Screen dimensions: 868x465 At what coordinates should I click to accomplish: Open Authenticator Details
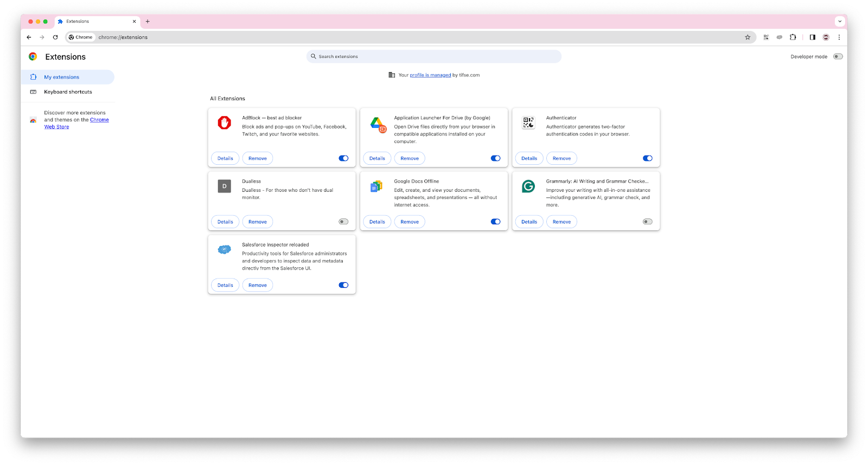pyautogui.click(x=529, y=158)
